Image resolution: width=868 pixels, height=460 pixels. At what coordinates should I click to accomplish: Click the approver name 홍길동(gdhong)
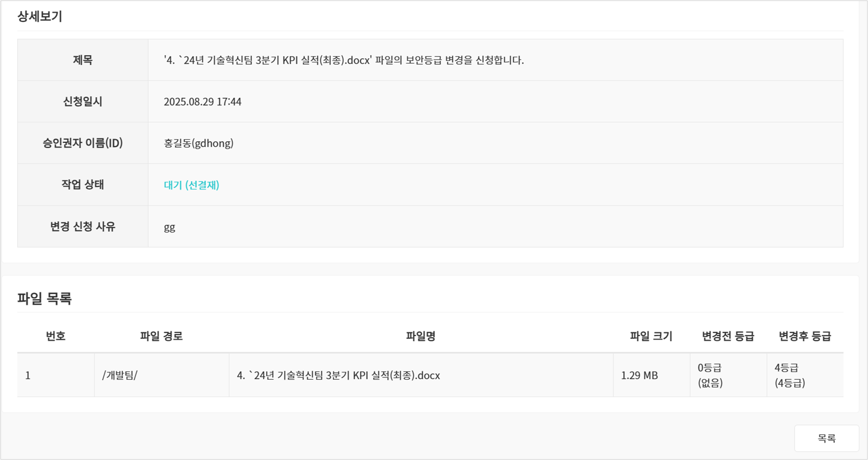(198, 143)
